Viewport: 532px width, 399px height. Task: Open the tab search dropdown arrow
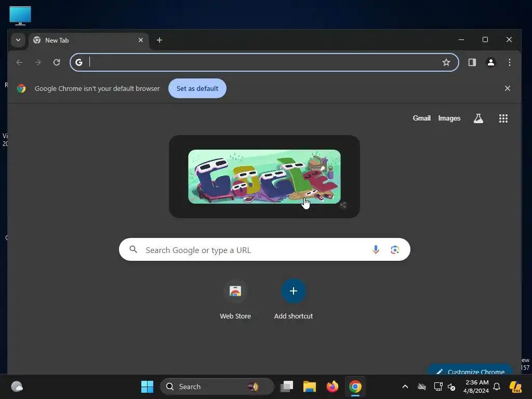(18, 40)
